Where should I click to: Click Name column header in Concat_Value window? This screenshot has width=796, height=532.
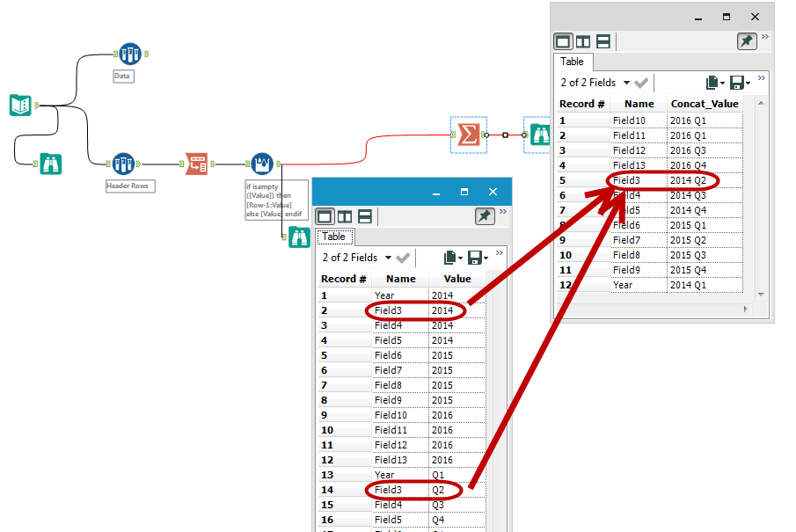click(639, 104)
